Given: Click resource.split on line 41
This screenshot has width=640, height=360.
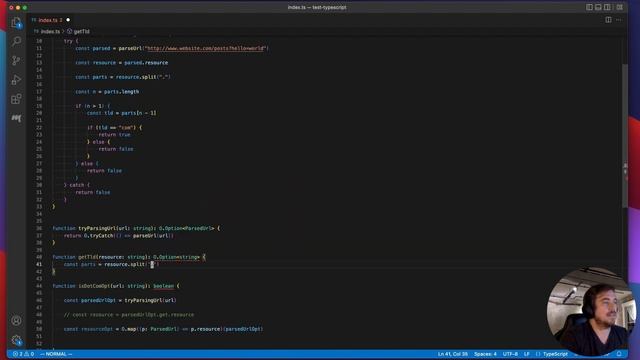Looking at the screenshot, I should coord(124,264).
